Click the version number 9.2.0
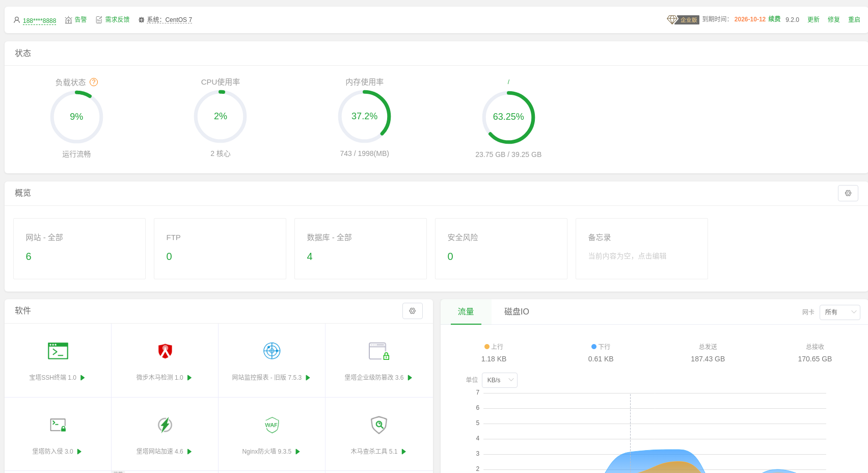This screenshot has height=473, width=868. [792, 20]
